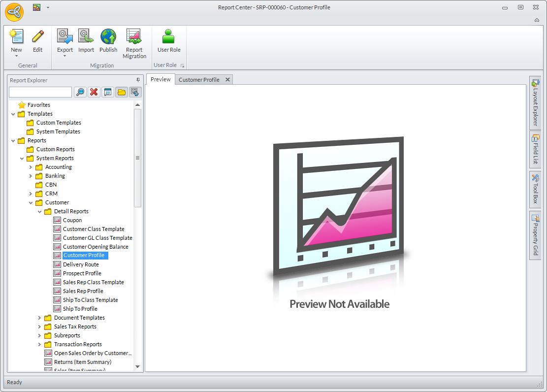Clear search with the red X button
The width and height of the screenshot is (547, 392).
coord(94,92)
